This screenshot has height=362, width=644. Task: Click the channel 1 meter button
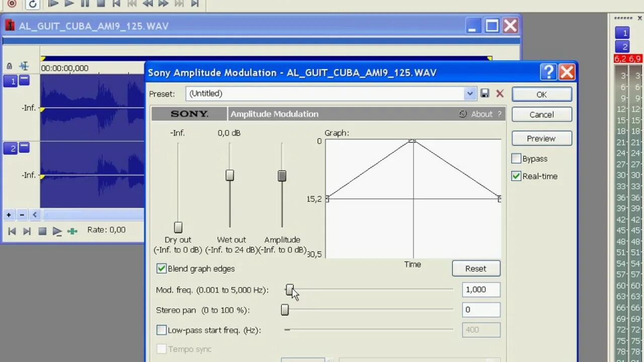(x=622, y=33)
